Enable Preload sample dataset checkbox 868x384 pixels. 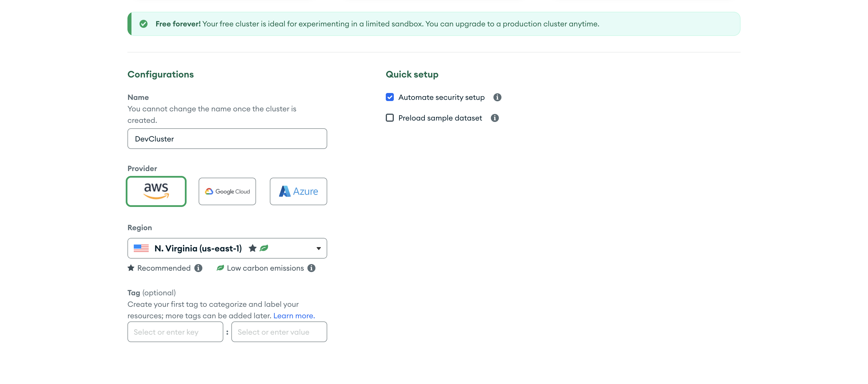(390, 118)
